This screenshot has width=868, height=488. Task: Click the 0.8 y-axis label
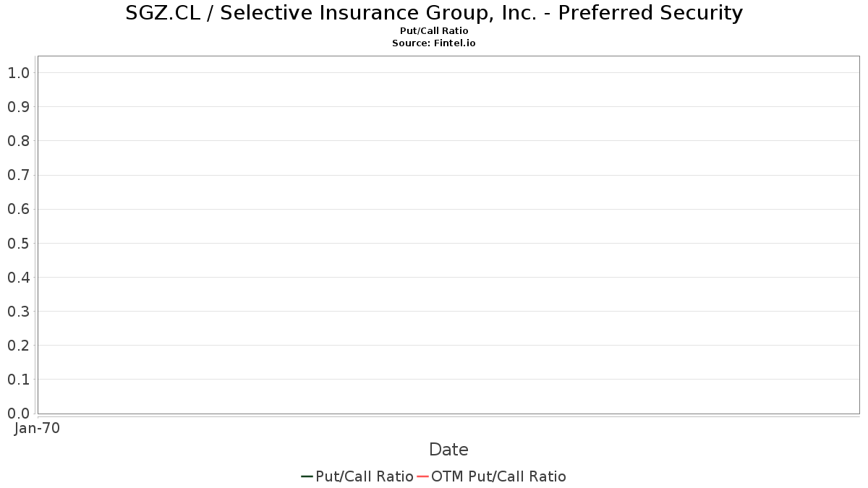[x=19, y=140]
